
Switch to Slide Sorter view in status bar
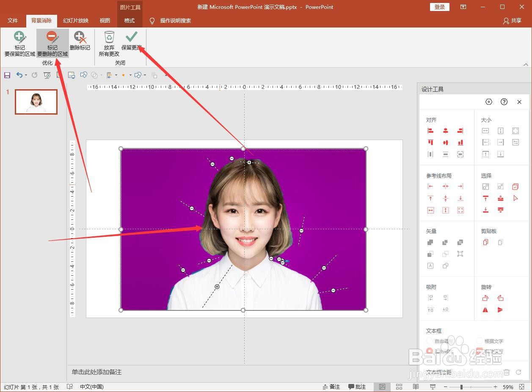pyautogui.click(x=399, y=387)
